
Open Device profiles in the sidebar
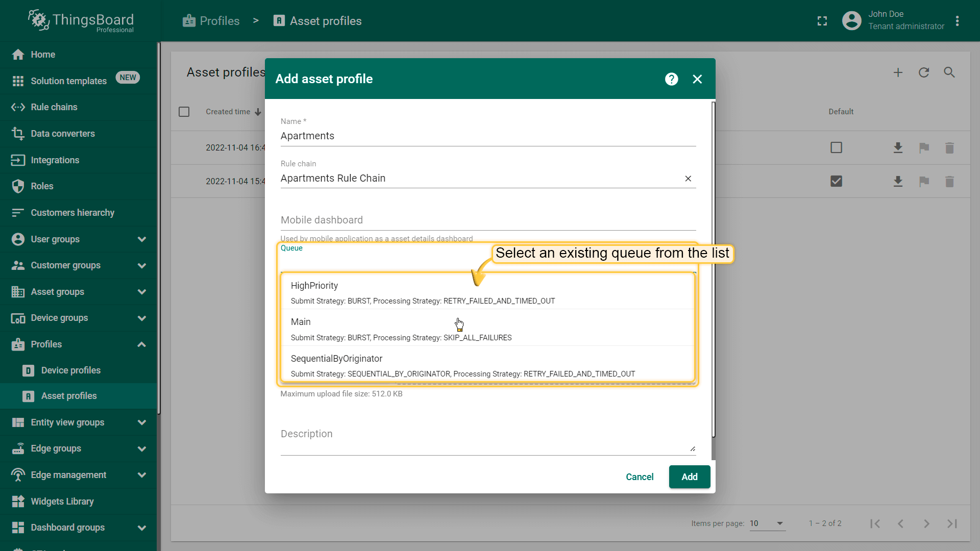pos(71,370)
